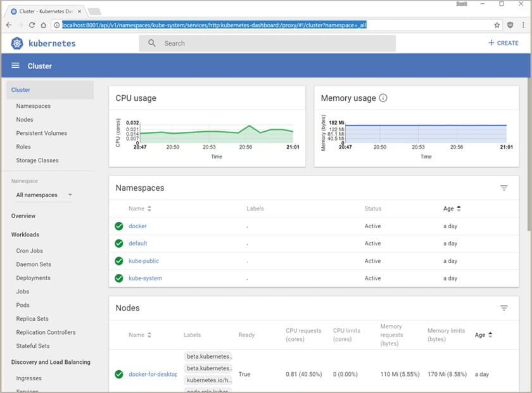
Task: Click the hamburger menu icon beside Cluster
Action: point(16,66)
